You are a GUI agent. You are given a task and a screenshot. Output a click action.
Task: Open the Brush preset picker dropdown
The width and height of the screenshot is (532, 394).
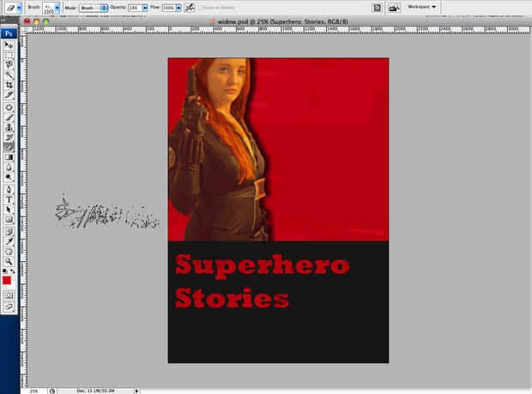pyautogui.click(x=57, y=8)
